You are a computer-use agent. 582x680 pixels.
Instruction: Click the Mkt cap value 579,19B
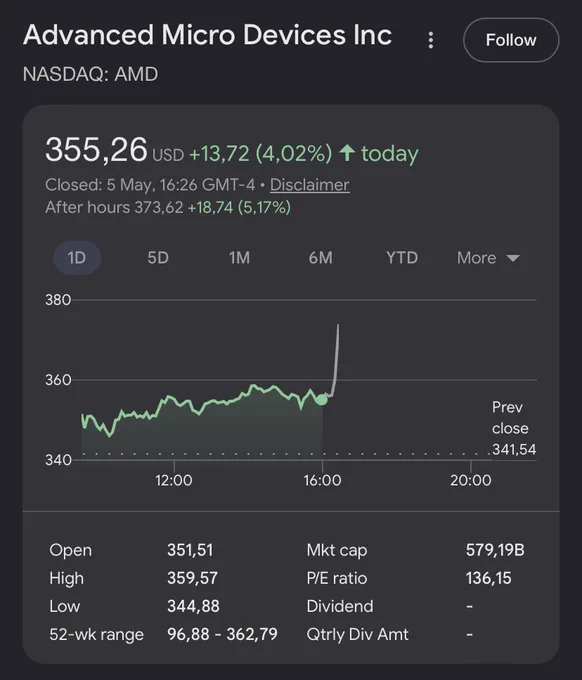click(x=495, y=550)
